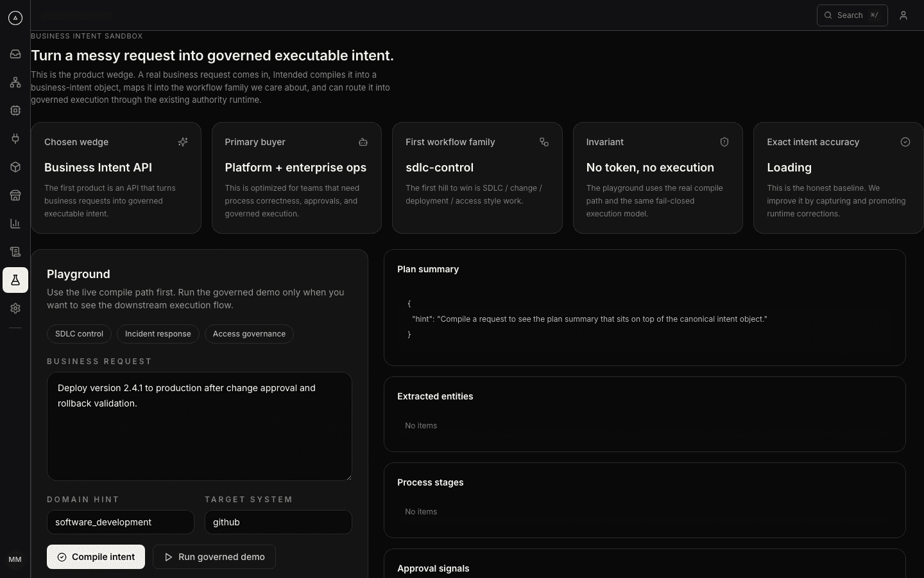Click the Platform + enterprise ops card title
The image size is (924, 578).
pos(296,168)
